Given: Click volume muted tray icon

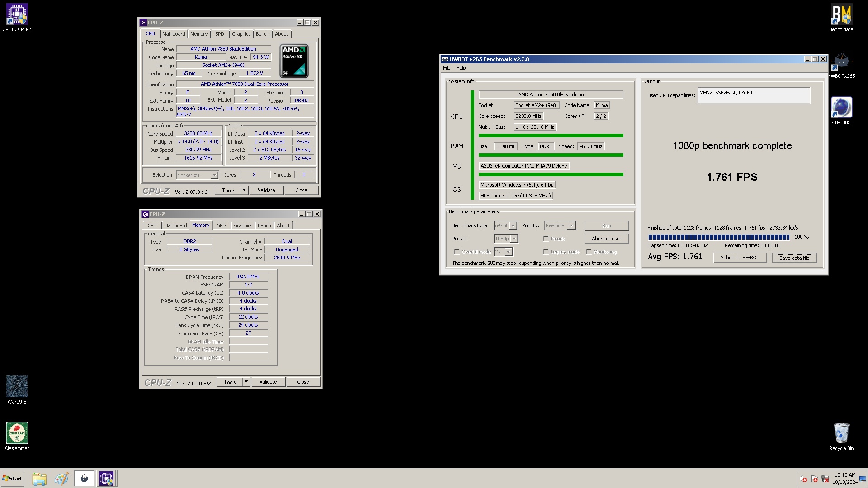Looking at the screenshot, I should (803, 479).
